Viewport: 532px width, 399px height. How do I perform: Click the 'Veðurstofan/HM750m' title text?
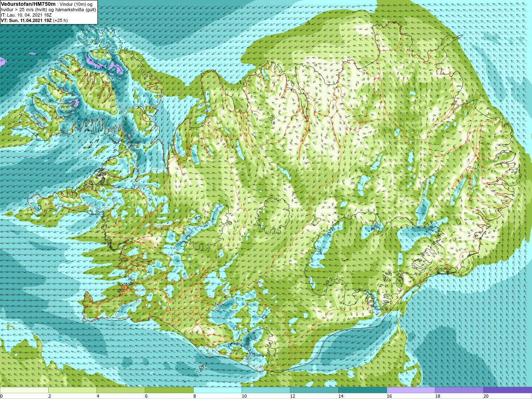(x=28, y=4)
